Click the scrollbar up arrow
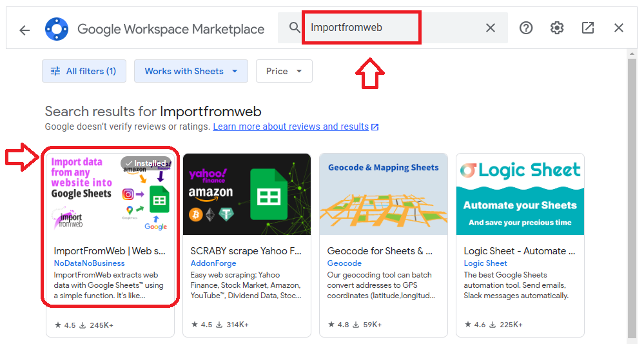The image size is (644, 344). pos(632,54)
